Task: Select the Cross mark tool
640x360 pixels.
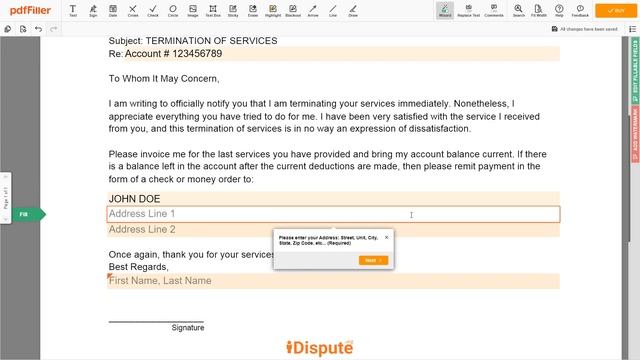Action: [133, 11]
